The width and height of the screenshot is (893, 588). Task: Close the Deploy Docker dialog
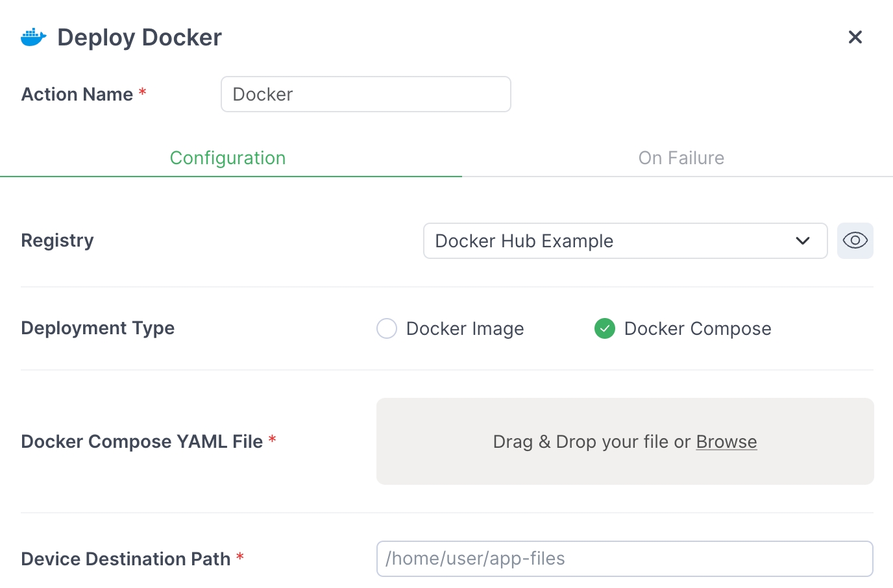855,37
